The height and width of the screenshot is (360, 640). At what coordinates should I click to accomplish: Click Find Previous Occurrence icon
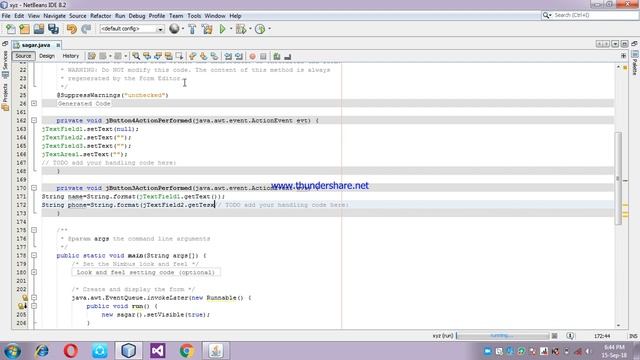(x=147, y=56)
